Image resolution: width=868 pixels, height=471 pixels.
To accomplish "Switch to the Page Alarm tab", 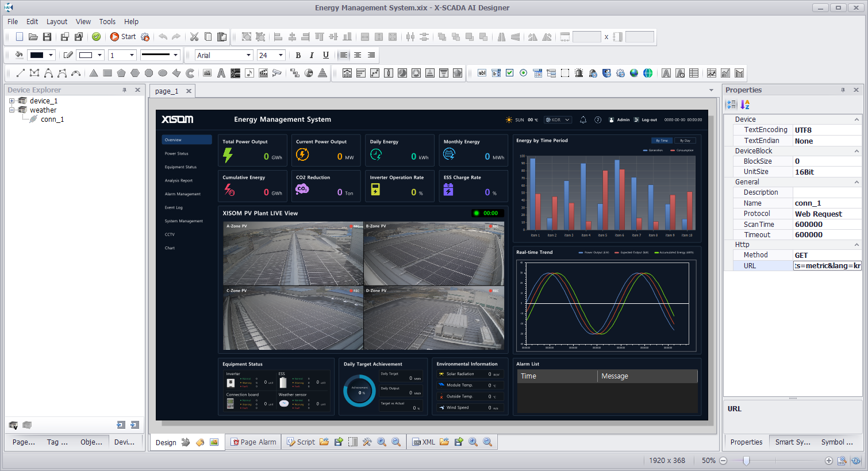I will (x=253, y=442).
